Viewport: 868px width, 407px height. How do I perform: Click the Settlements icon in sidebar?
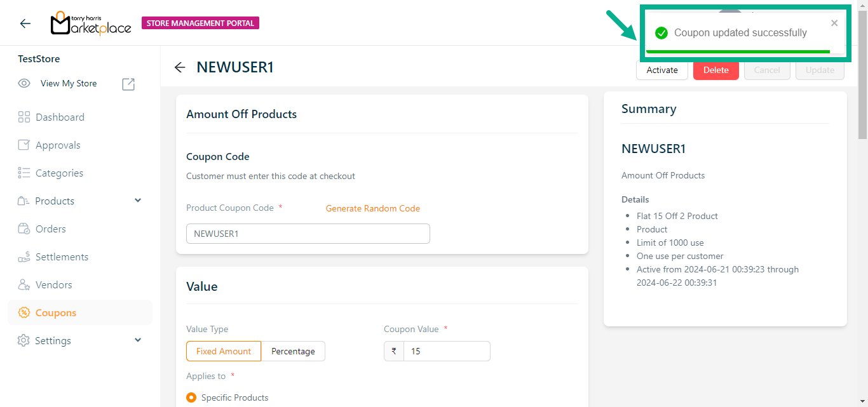click(x=24, y=257)
